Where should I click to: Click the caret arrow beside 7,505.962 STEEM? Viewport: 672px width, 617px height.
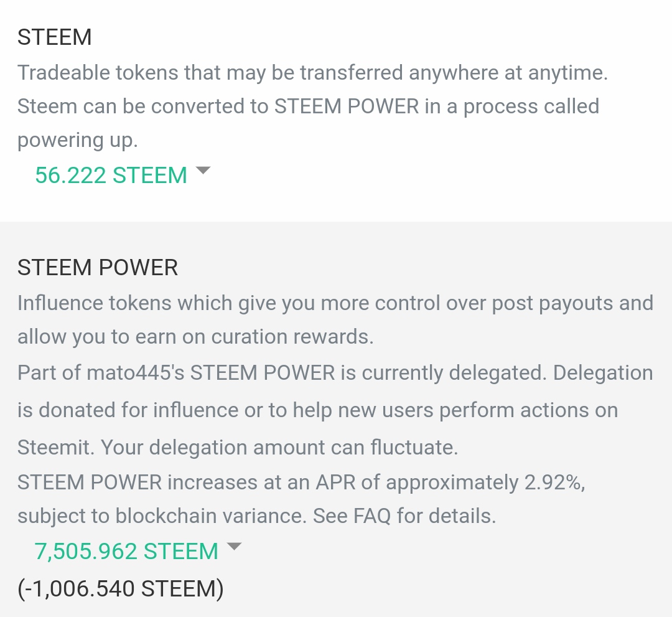click(234, 547)
